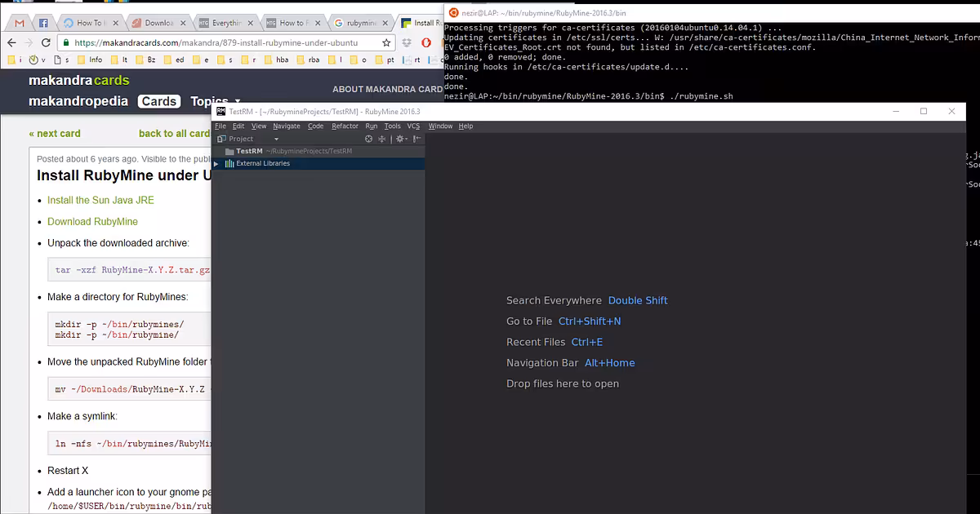Image resolution: width=980 pixels, height=514 pixels.
Task: Open the Project view dropdown arrow
Action: point(276,140)
